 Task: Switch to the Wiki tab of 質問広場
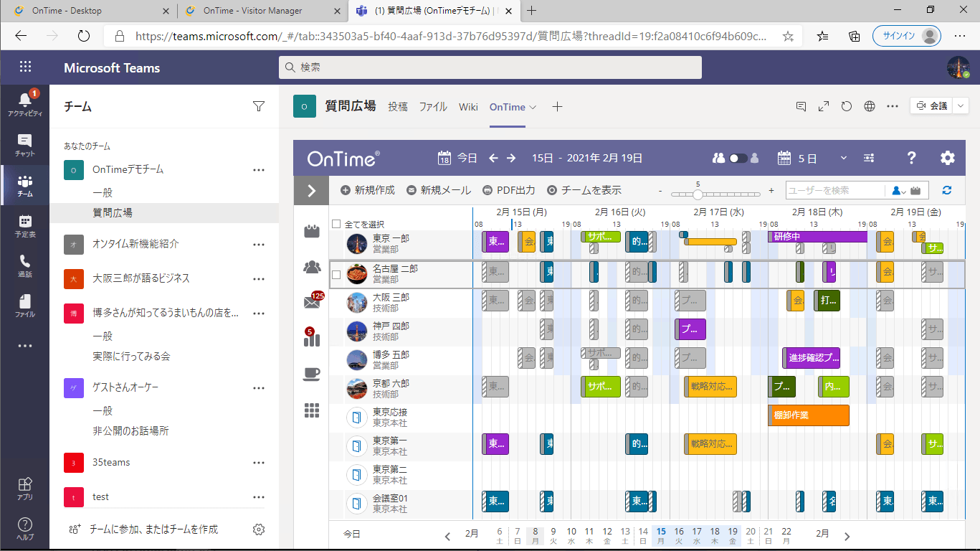(468, 106)
